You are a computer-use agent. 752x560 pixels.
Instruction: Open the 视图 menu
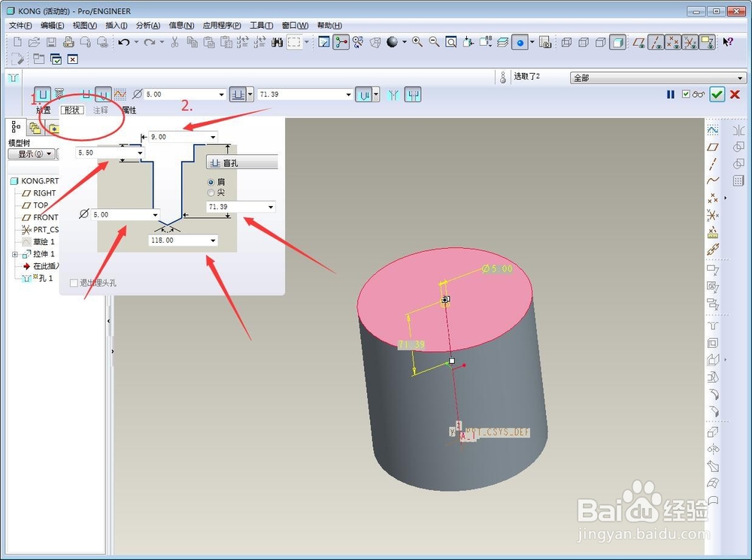pos(84,25)
